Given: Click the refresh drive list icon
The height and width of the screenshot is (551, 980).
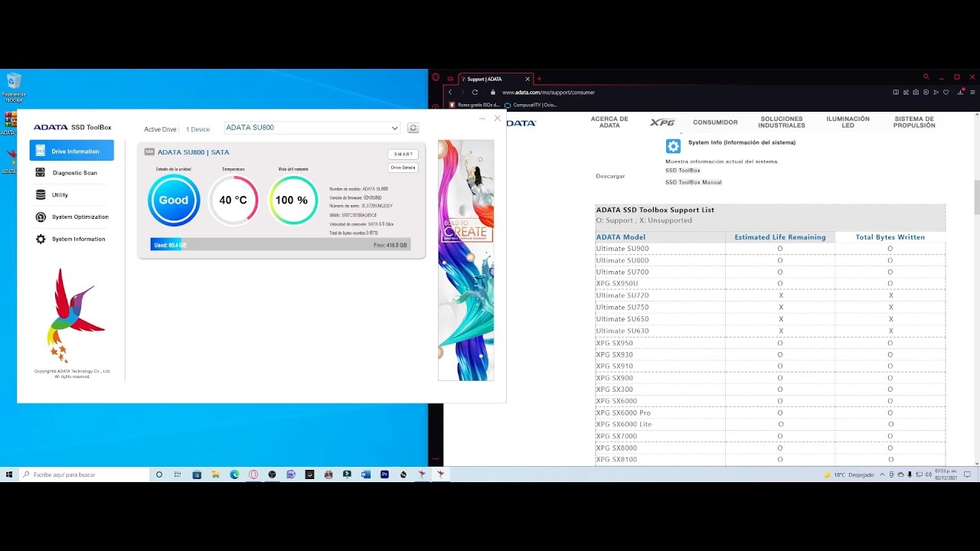Looking at the screenshot, I should [413, 128].
